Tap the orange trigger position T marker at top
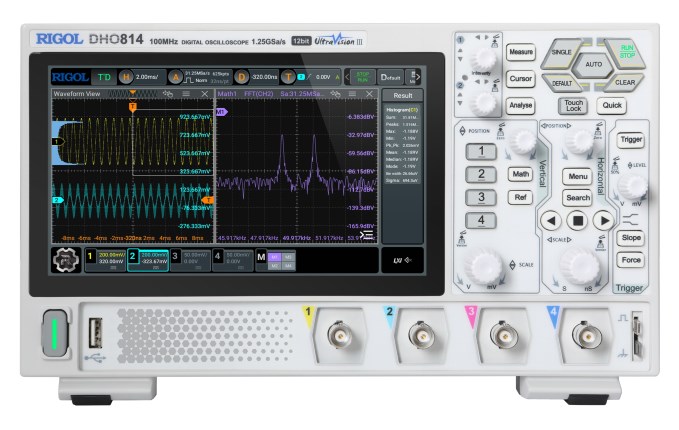The image size is (679, 430). click(x=133, y=107)
